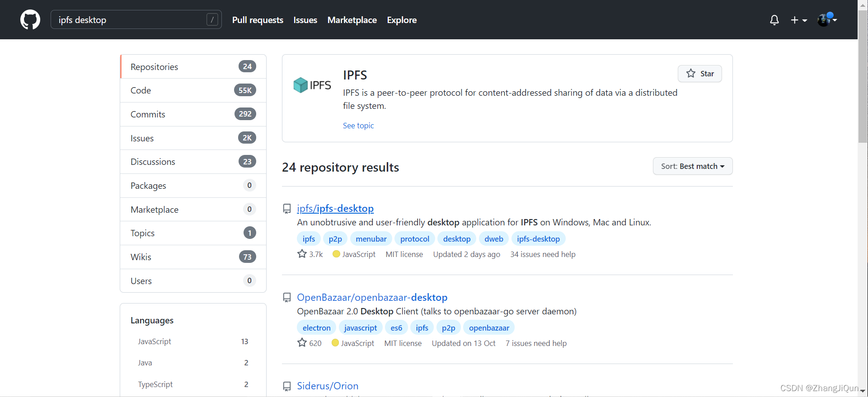Image resolution: width=868 pixels, height=397 pixels.
Task: Click the ipfs tag under openbazaar-desktop
Action: pos(422,328)
